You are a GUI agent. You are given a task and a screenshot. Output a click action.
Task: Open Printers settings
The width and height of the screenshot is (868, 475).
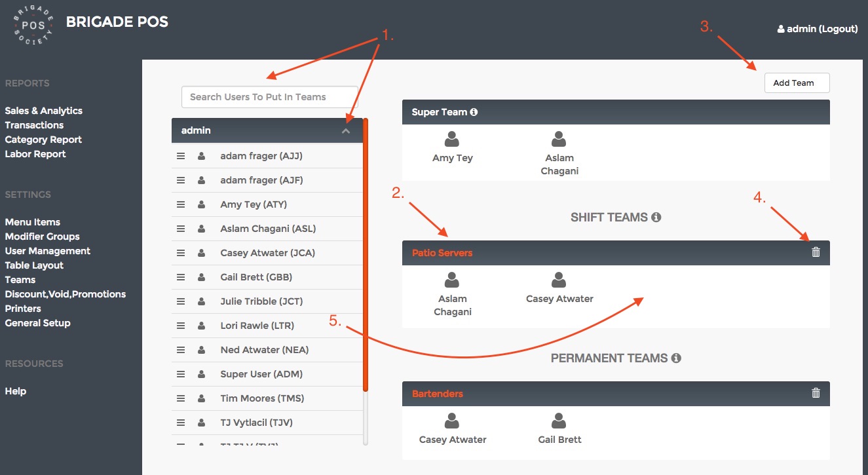[x=23, y=309]
